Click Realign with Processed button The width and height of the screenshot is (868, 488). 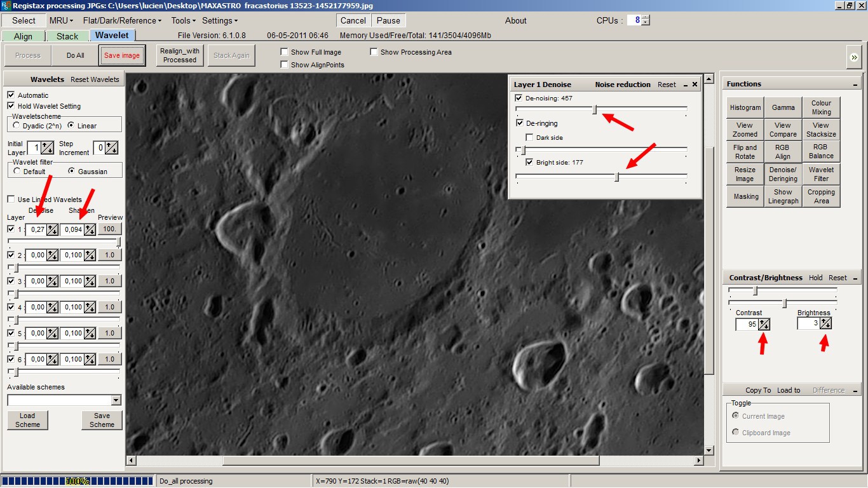180,55
